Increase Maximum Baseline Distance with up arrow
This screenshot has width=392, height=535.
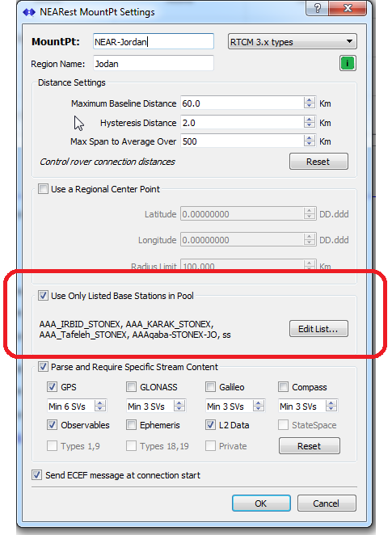point(309,100)
